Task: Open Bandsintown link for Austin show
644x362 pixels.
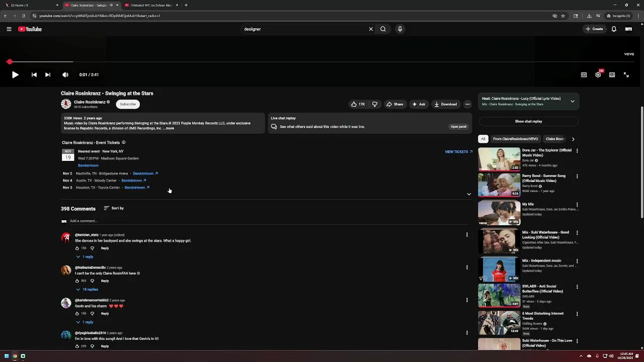Action: [x=134, y=180]
